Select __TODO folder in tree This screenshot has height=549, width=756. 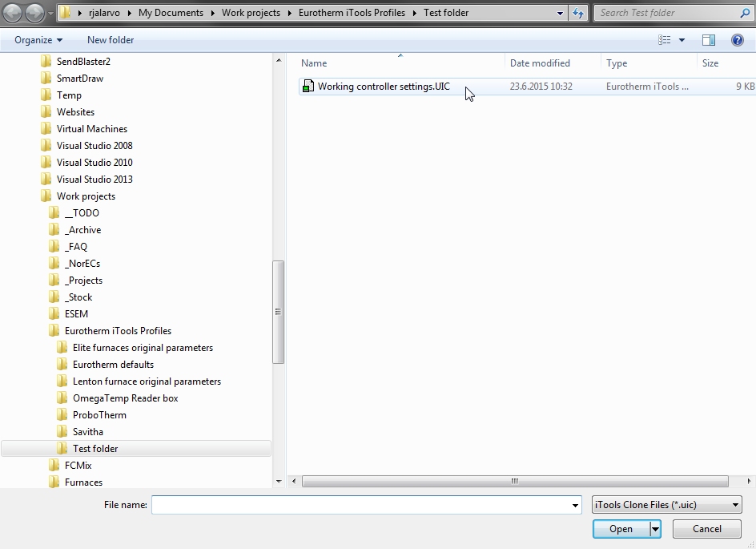pos(82,212)
